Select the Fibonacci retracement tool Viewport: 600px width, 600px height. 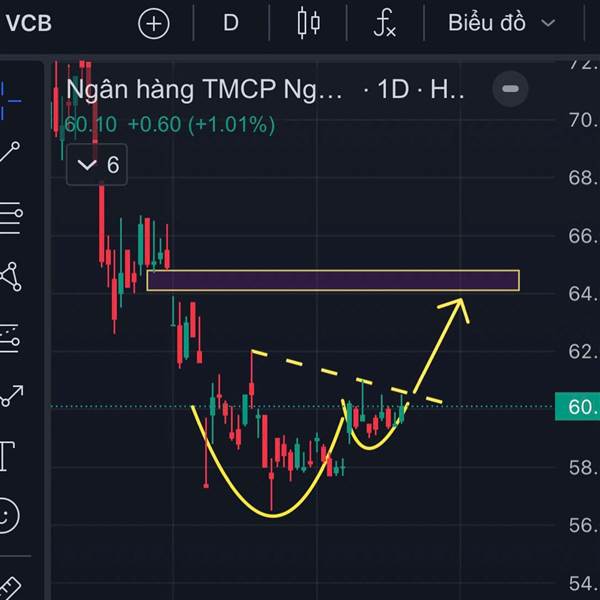click(11, 217)
